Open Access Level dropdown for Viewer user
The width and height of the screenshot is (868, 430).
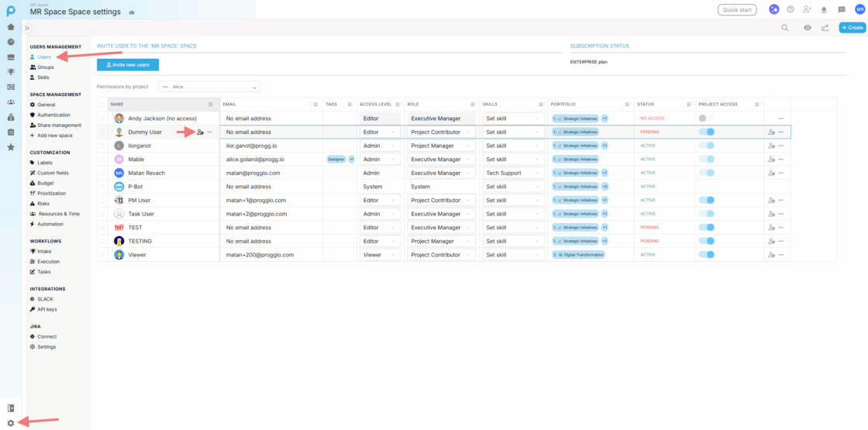380,255
